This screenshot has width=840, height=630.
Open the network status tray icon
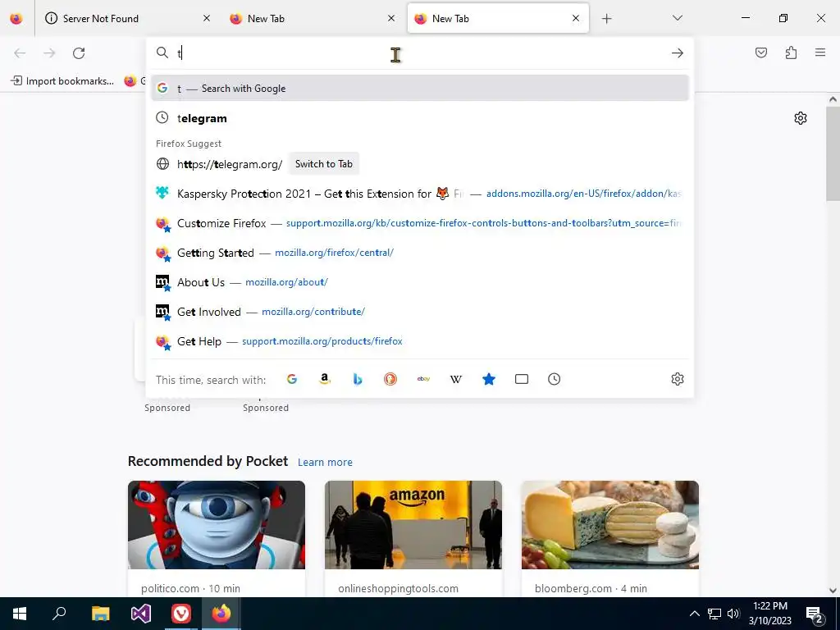click(714, 614)
